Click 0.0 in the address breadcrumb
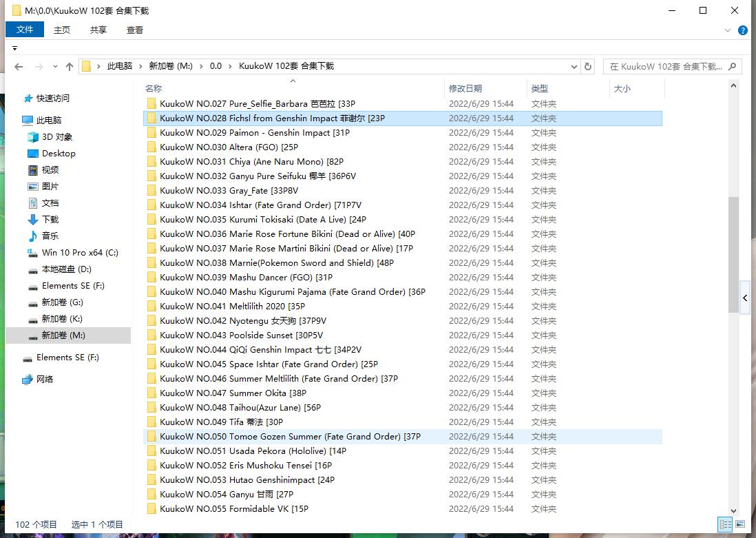The height and width of the screenshot is (538, 756). 216,66
